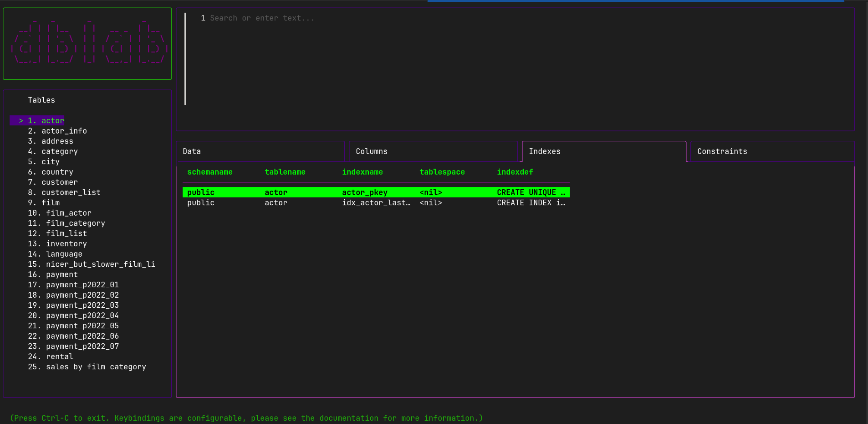This screenshot has height=424, width=868.
Task: Click the Tables panel heading
Action: coord(41,100)
